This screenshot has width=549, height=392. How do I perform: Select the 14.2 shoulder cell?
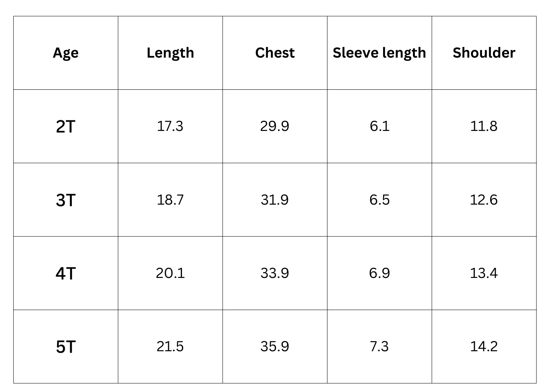click(484, 347)
